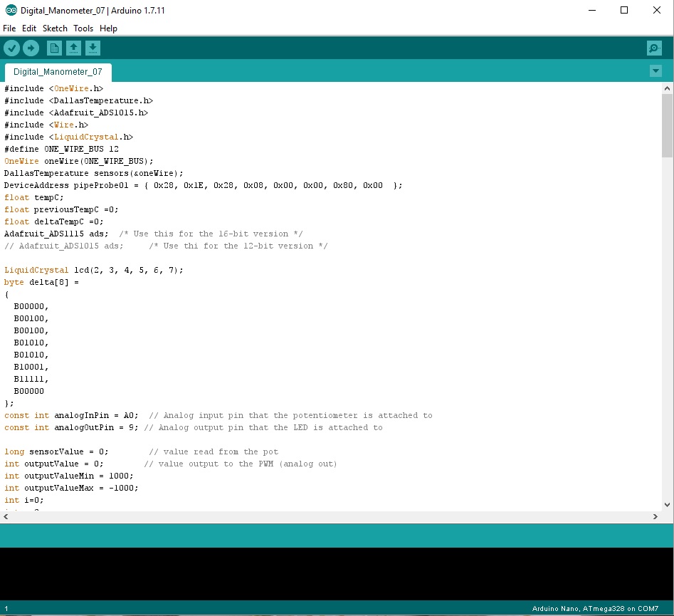This screenshot has height=616, width=674.
Task: Click the Upload arrow button
Action: coord(31,48)
